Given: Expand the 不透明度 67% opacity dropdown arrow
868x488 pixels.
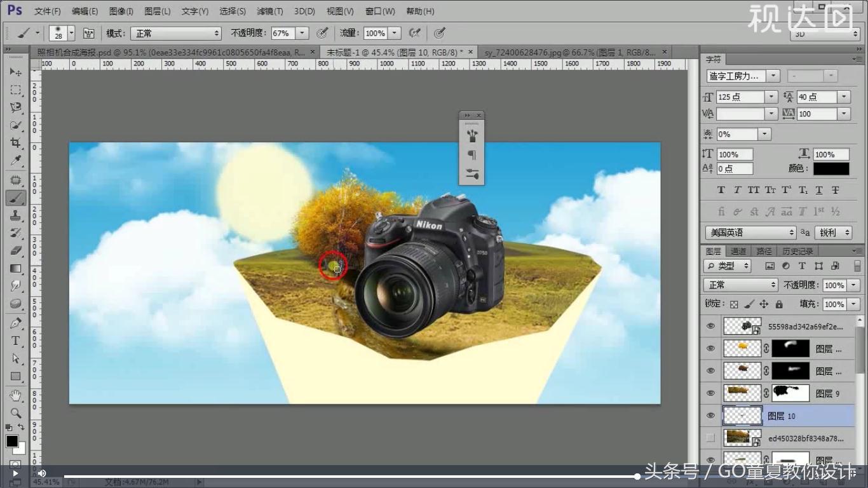Looking at the screenshot, I should click(302, 33).
